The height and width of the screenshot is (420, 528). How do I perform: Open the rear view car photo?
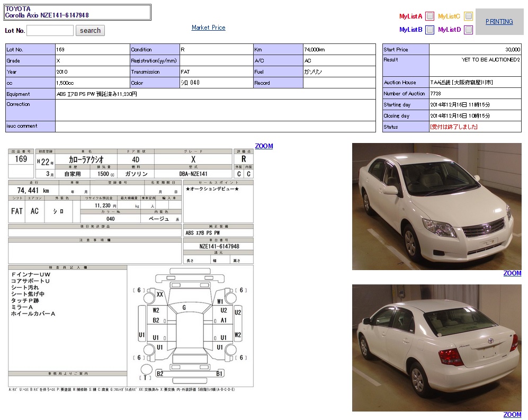coord(436,348)
